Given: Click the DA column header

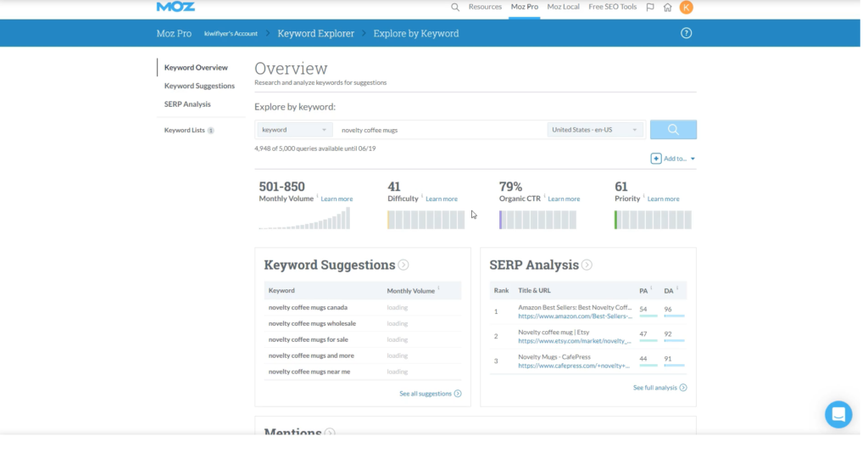Looking at the screenshot, I should [669, 291].
